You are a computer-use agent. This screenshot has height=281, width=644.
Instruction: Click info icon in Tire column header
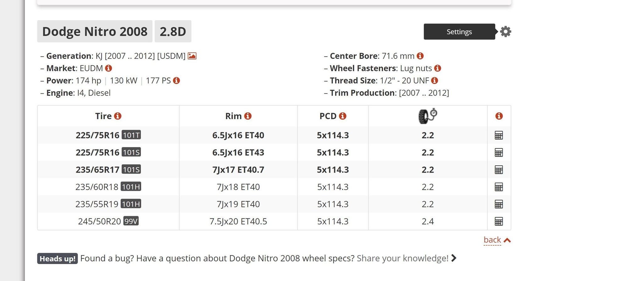(x=118, y=116)
